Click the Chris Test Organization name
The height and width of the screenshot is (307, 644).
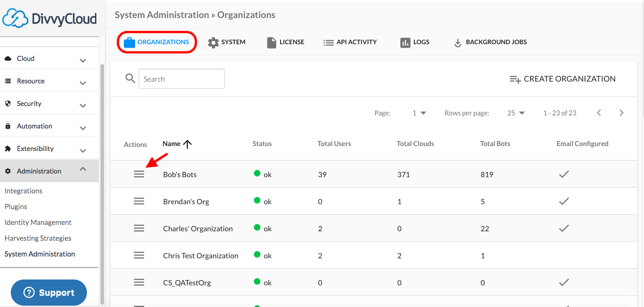200,256
